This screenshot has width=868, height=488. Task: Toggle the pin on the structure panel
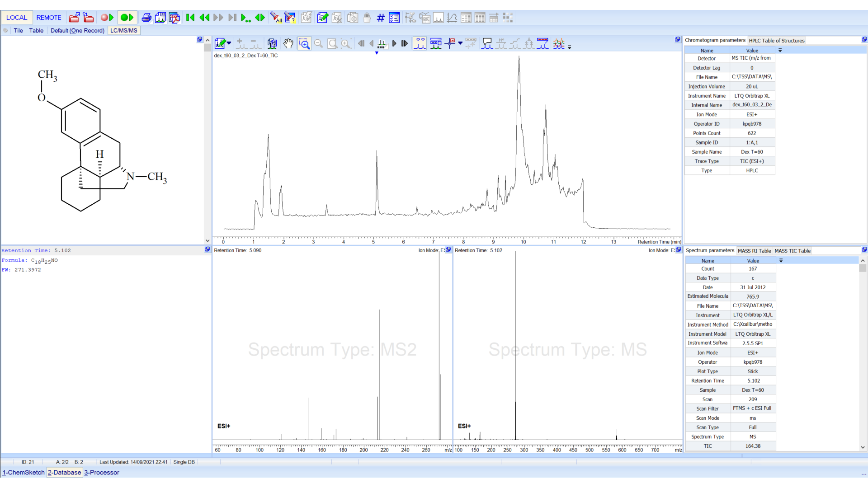click(199, 39)
